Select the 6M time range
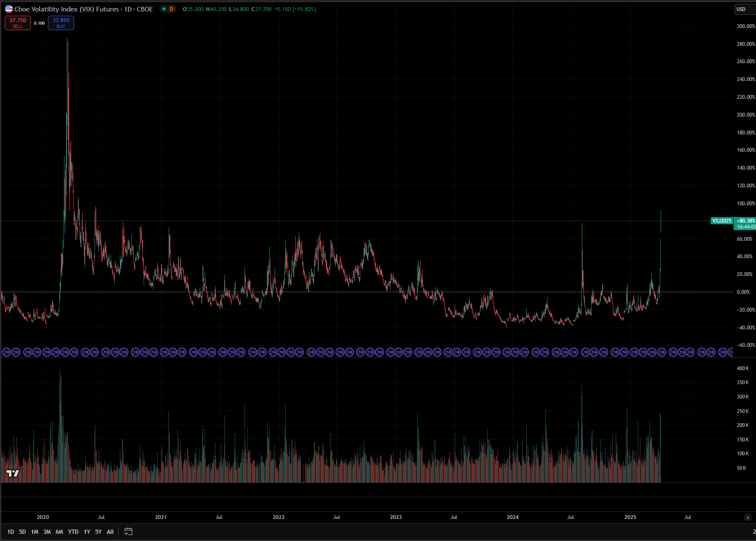756x541 pixels. [x=59, y=532]
